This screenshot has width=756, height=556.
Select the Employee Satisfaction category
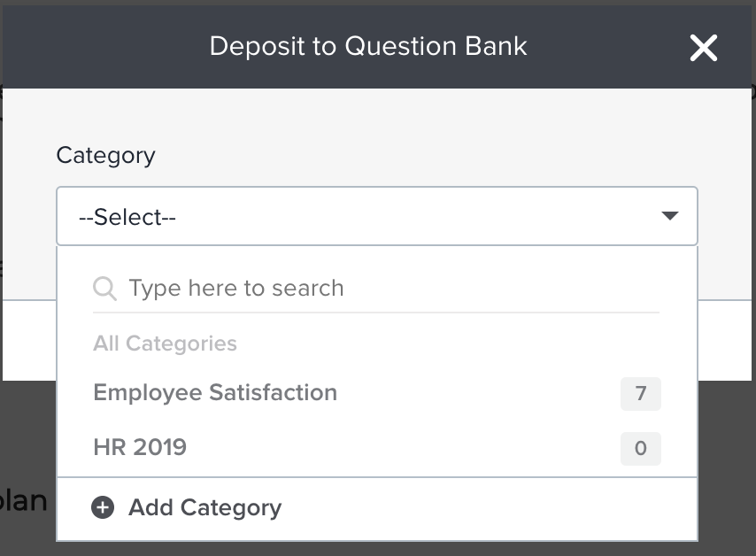coord(215,393)
